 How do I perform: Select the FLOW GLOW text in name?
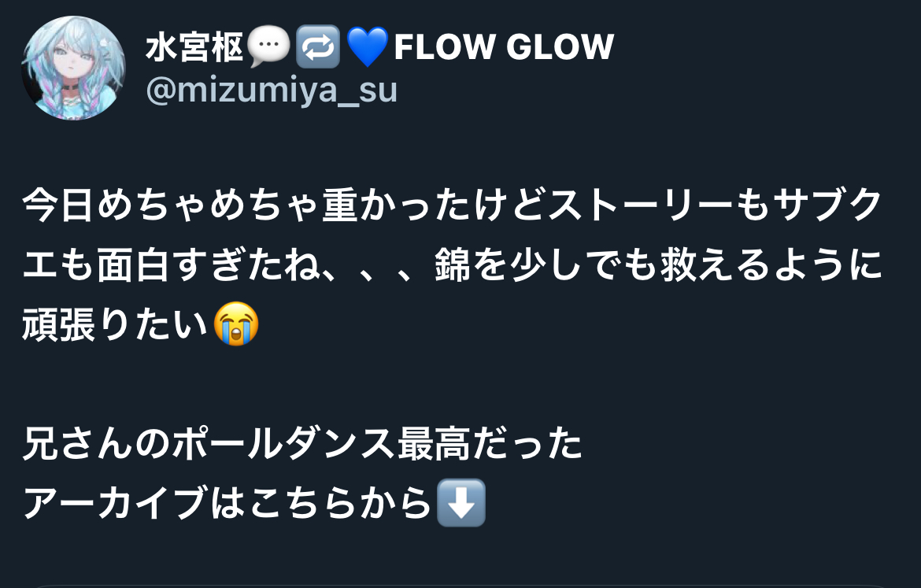click(504, 47)
